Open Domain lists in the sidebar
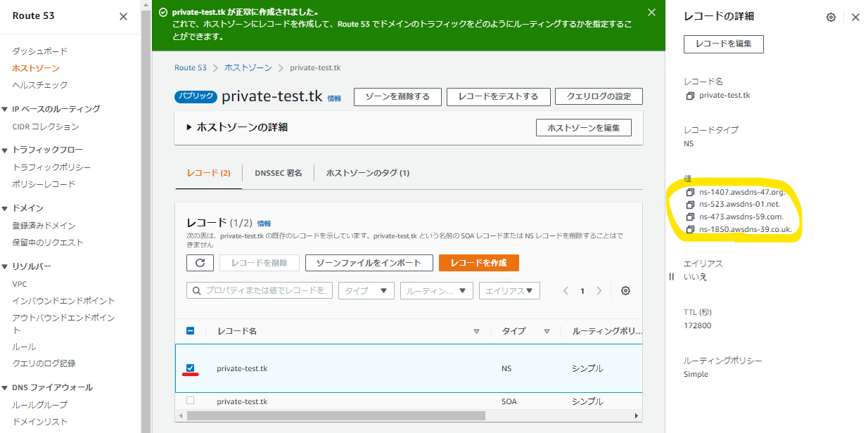 (40, 422)
